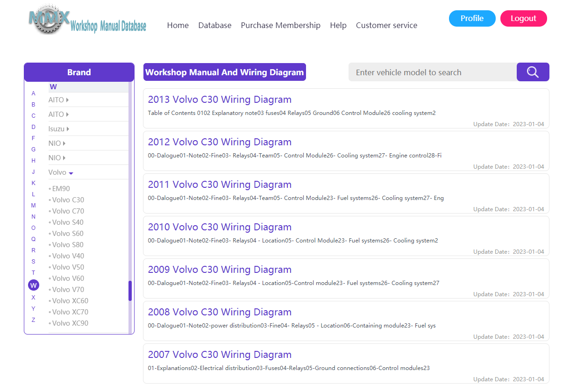This screenshot has width=577, height=392.
Task: Open 2011 Volvo C30 Wiring Diagram
Action: pos(220,185)
